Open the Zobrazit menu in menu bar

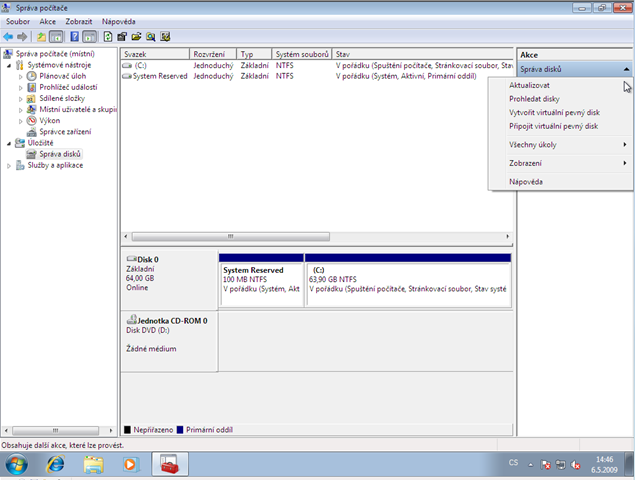point(79,21)
